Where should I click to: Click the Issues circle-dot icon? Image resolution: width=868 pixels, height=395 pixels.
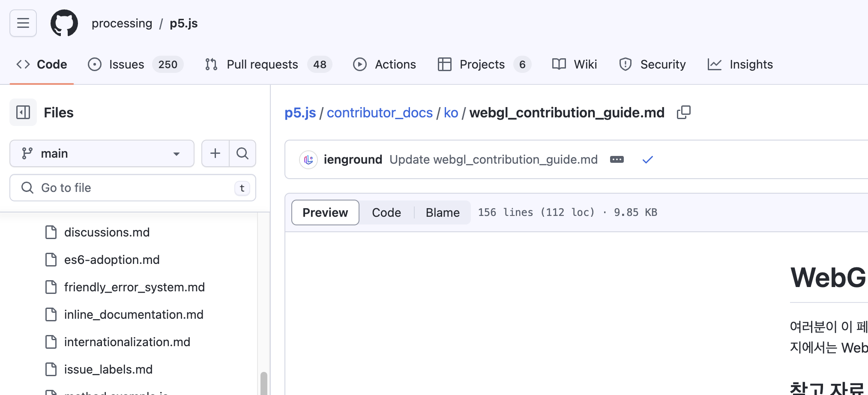pyautogui.click(x=95, y=64)
